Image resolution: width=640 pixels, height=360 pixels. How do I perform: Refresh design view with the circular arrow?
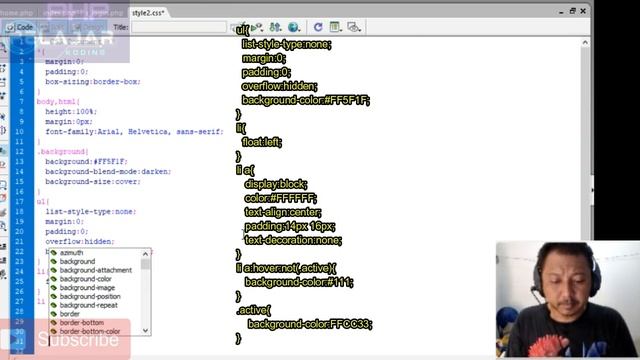coord(318,27)
